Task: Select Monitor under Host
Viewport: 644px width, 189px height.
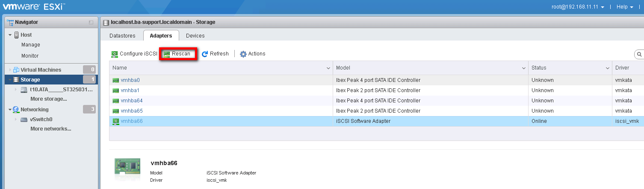Action: [x=30, y=56]
